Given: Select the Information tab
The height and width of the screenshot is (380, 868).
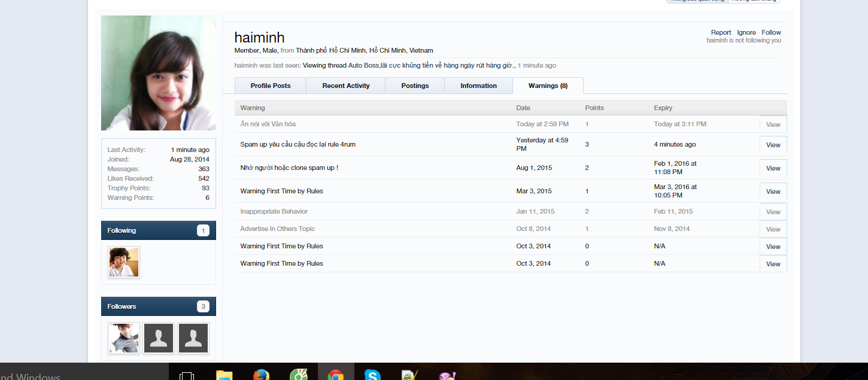Looking at the screenshot, I should (x=478, y=86).
